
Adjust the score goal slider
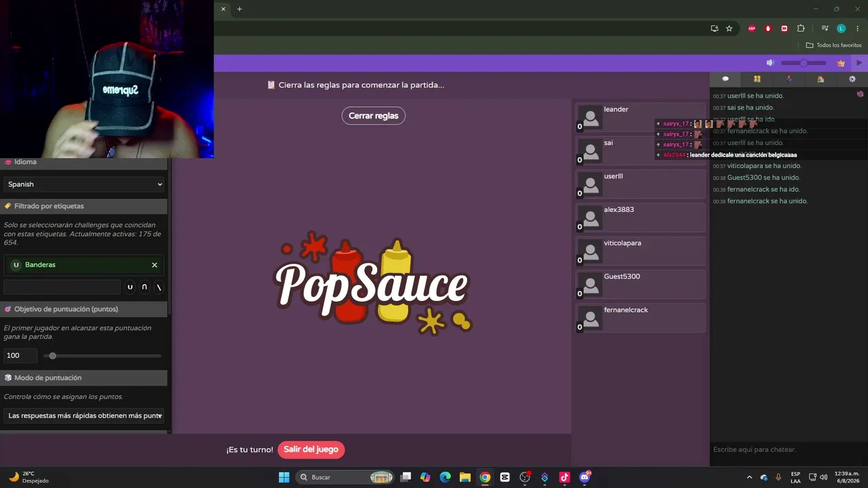click(x=103, y=356)
